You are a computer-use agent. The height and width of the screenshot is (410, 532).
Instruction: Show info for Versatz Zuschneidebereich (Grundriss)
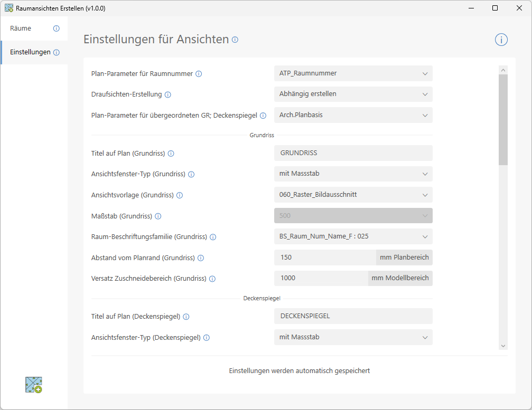click(x=212, y=279)
